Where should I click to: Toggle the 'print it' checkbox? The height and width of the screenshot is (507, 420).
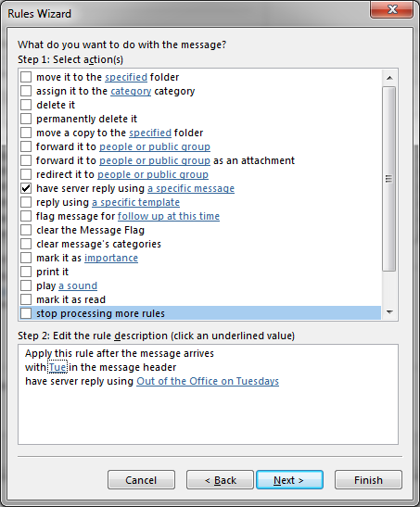26,272
